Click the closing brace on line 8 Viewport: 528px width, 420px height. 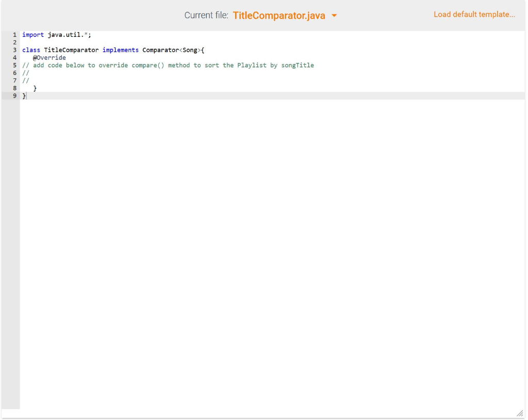tap(36, 88)
